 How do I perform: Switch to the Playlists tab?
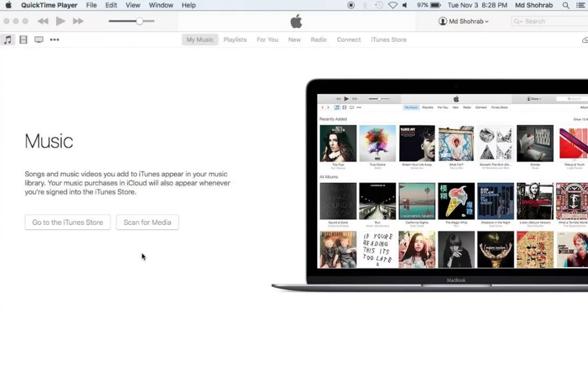(x=235, y=40)
